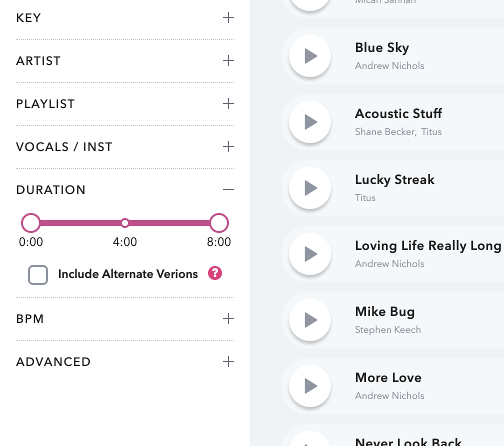Play the Acoustic Stuff track
This screenshot has height=446, width=504.
click(310, 122)
